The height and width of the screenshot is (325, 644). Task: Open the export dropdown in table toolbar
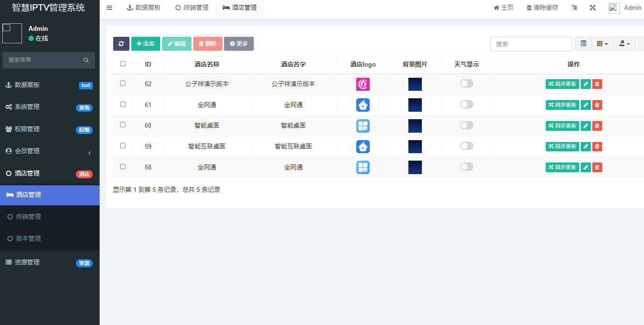[624, 44]
